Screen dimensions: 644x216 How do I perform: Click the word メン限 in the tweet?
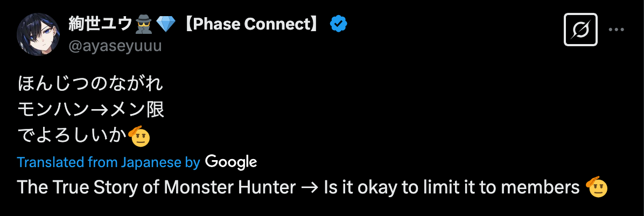tap(137, 110)
